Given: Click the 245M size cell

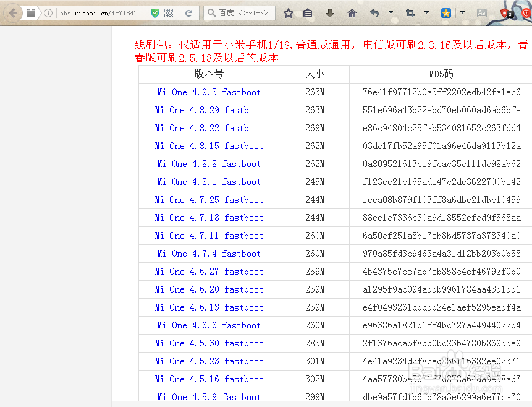Looking at the screenshot, I should [x=315, y=182].
